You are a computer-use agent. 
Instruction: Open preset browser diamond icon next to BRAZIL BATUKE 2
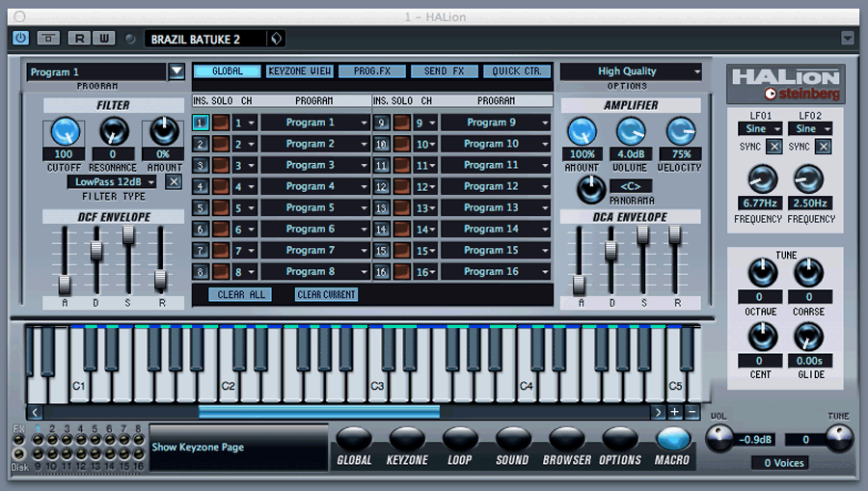tap(276, 39)
